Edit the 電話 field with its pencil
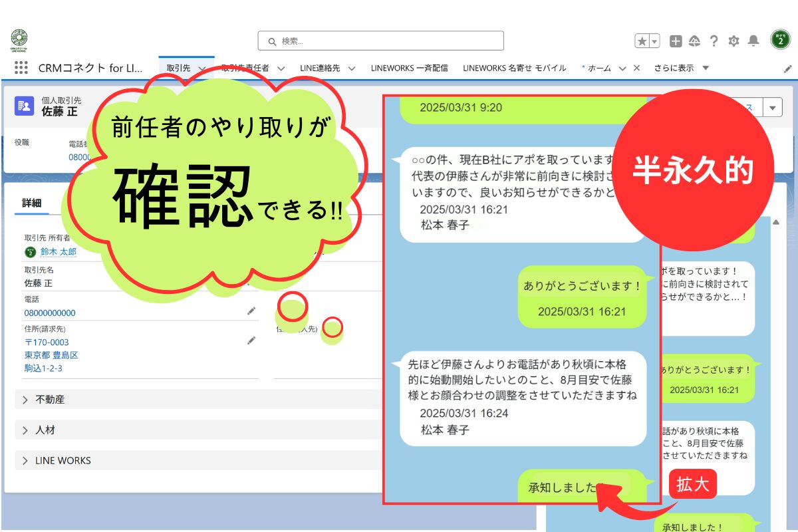Screen dimensions: 798x532 click(x=251, y=311)
